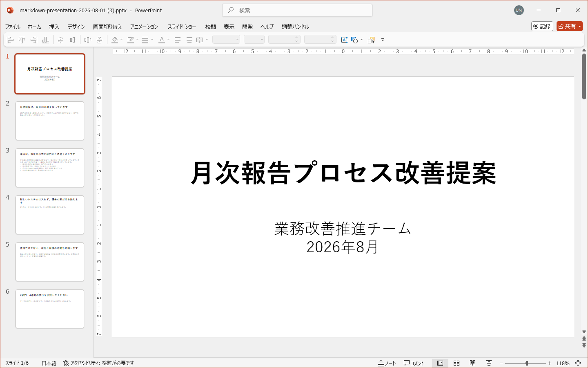
Task: Open the 開発 tab
Action: [x=247, y=27]
